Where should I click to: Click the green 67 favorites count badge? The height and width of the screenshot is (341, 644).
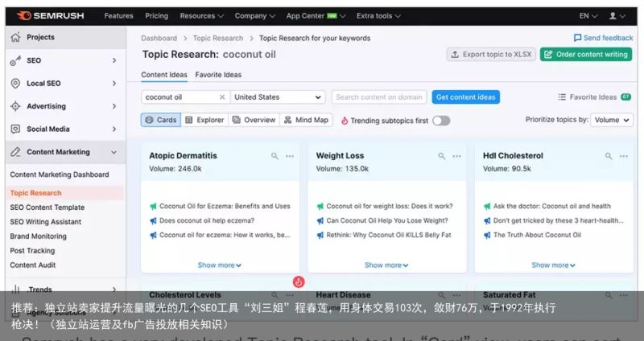[626, 97]
